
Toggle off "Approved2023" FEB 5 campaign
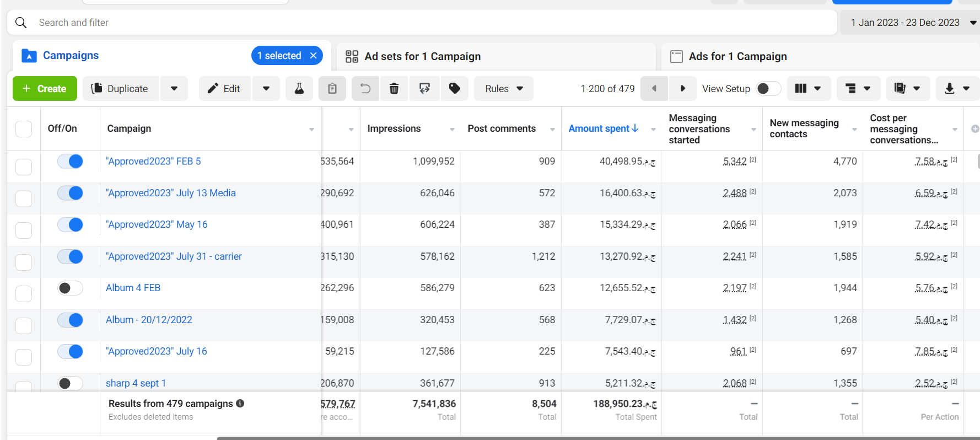[x=70, y=161]
